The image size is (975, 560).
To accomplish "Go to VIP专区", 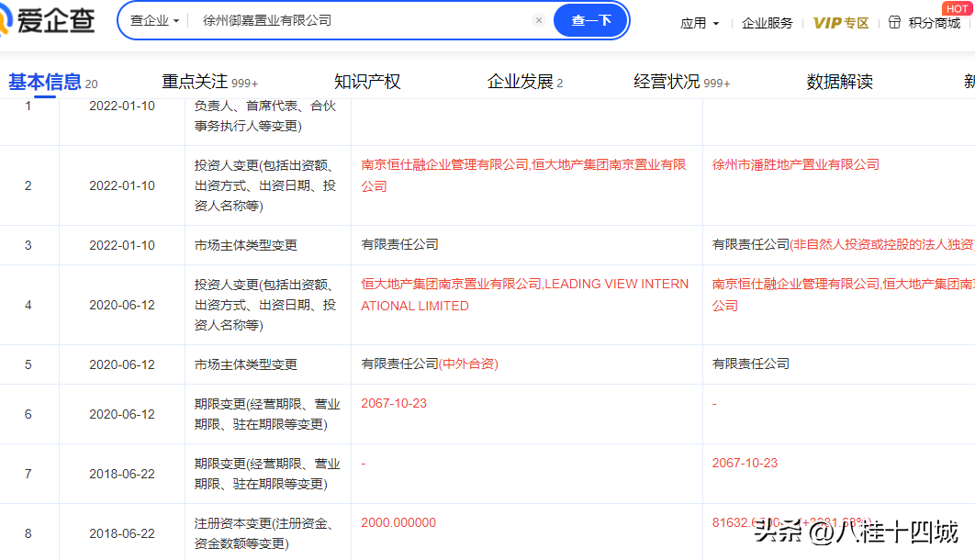I will pos(841,23).
